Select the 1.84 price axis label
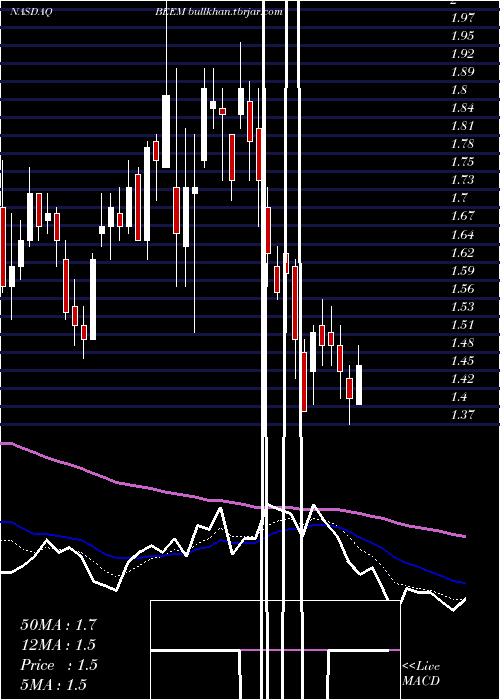 [462, 108]
